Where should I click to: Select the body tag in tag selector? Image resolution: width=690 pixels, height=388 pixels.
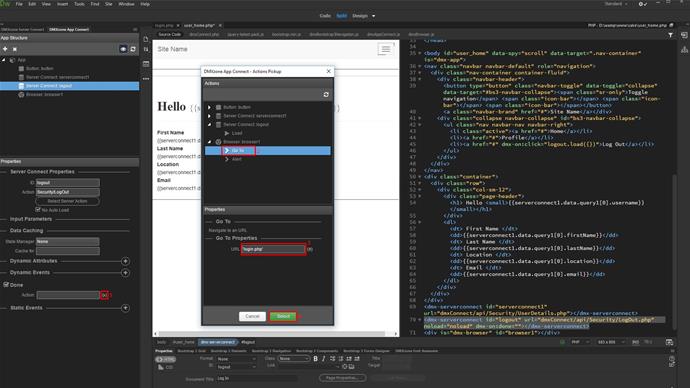pyautogui.click(x=162, y=342)
